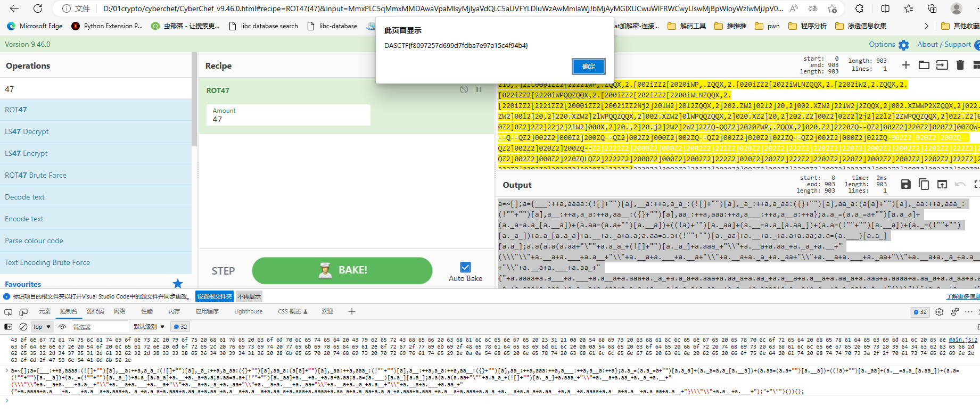The height and width of the screenshot is (414, 980).
Task: Open split screen icon in Edge
Action: 885,9
